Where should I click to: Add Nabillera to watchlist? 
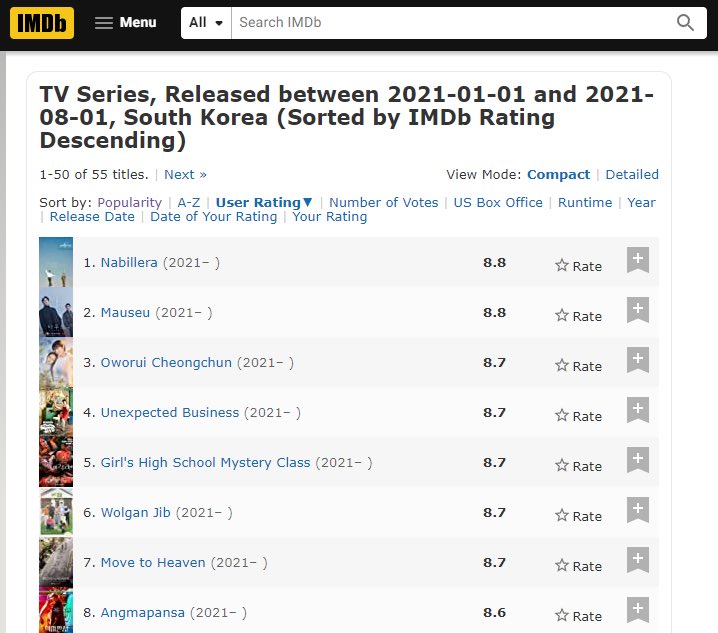(x=638, y=260)
